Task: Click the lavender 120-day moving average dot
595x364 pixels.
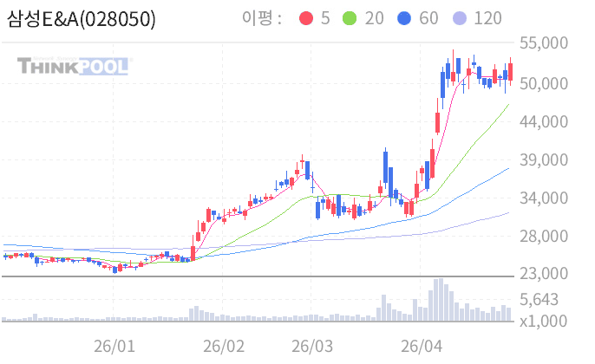Action: [x=460, y=18]
